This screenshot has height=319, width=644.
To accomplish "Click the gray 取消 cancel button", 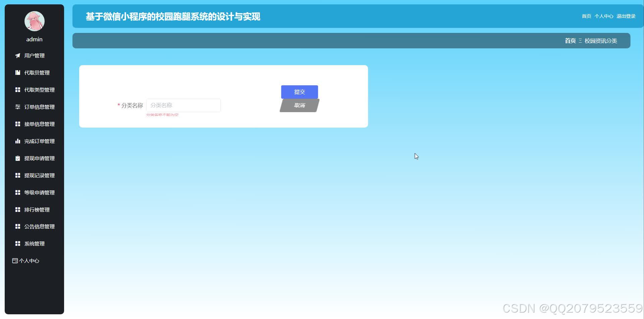I will point(299,105).
